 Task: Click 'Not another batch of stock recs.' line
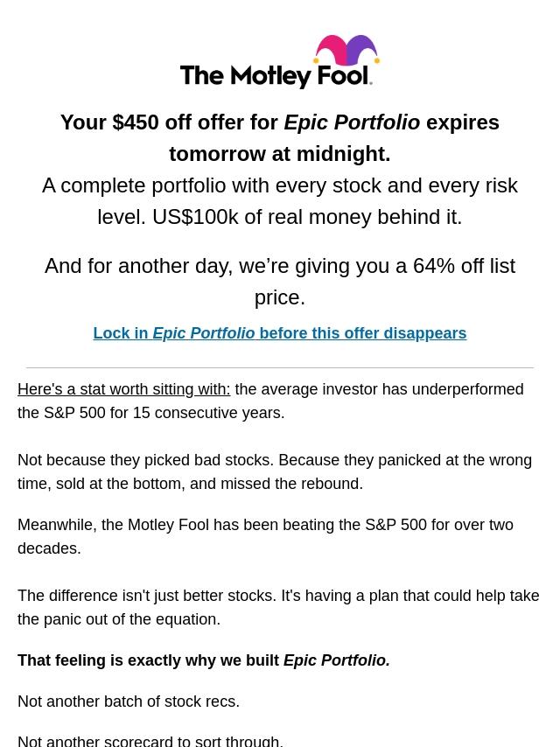[x=129, y=702]
